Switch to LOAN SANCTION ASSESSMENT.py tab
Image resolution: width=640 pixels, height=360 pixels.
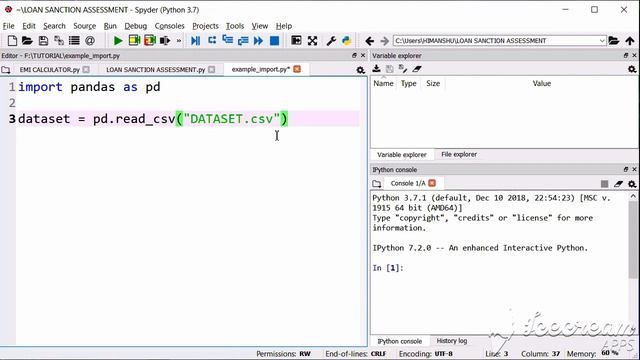pos(156,69)
